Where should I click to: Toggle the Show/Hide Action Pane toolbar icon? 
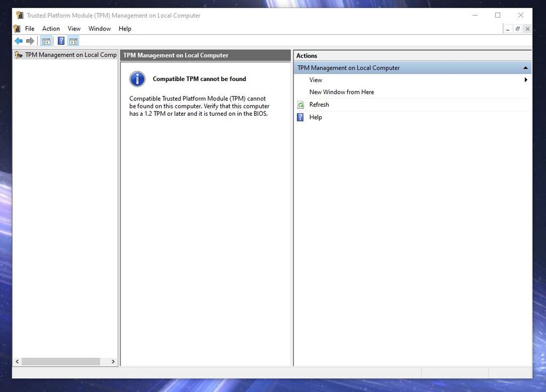(73, 41)
